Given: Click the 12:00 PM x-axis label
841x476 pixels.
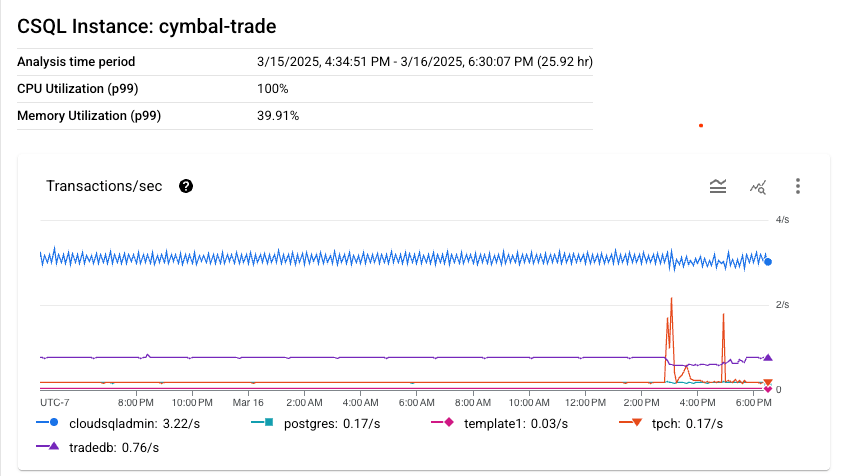Looking at the screenshot, I should coord(585,402).
